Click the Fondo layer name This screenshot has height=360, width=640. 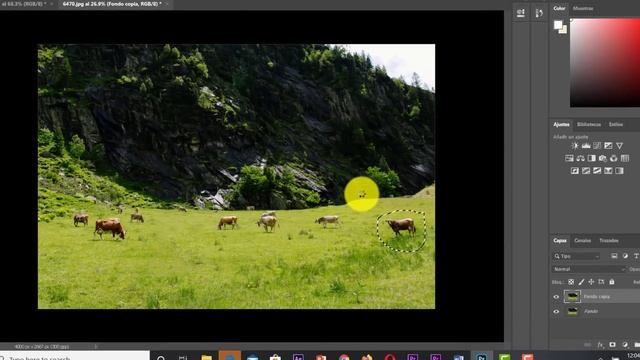coord(591,311)
